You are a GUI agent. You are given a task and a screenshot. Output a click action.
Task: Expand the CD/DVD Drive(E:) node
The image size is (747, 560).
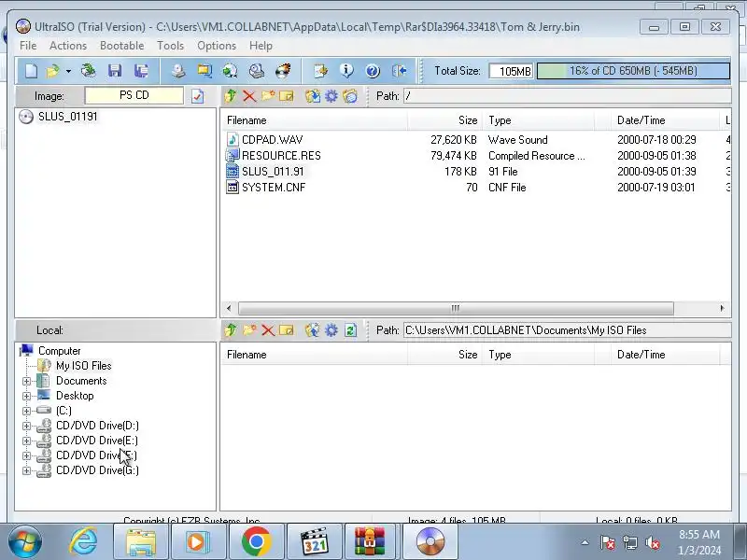click(27, 441)
